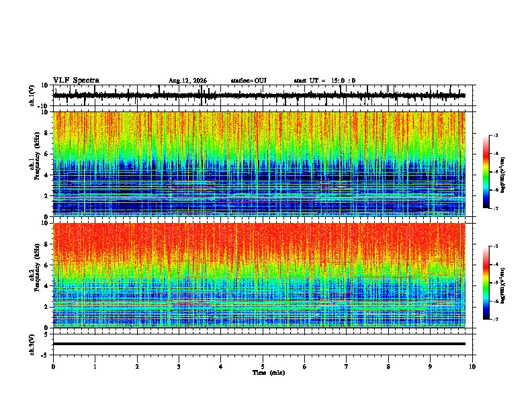The image size is (532, 411).
Task: Click the ch.3 flat voltage trace
Action: pos(259,344)
